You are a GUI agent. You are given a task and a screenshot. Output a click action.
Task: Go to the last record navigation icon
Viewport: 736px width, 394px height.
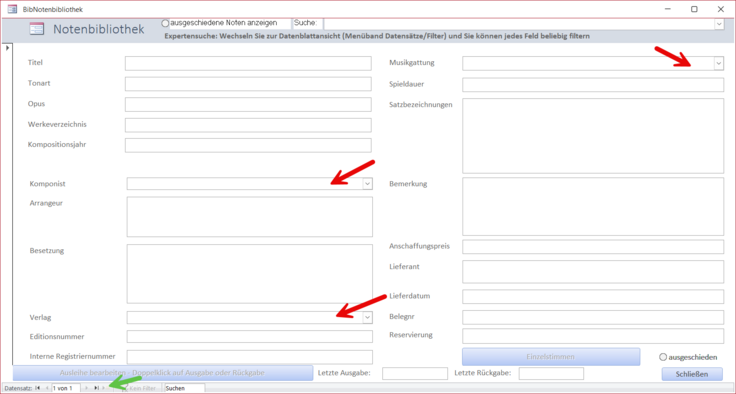tap(96, 388)
